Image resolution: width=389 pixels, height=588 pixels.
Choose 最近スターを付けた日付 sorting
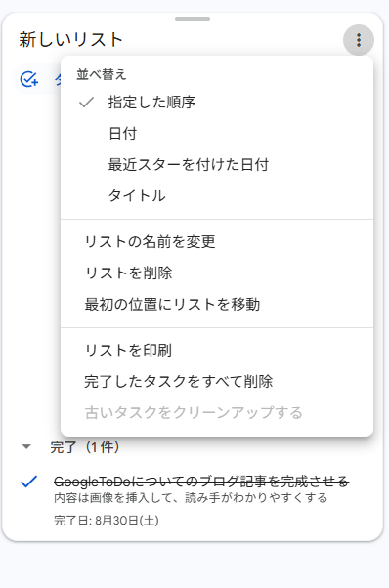point(217,165)
